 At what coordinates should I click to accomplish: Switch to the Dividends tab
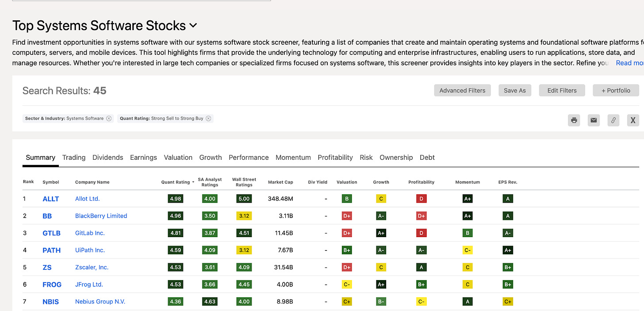pyautogui.click(x=108, y=157)
